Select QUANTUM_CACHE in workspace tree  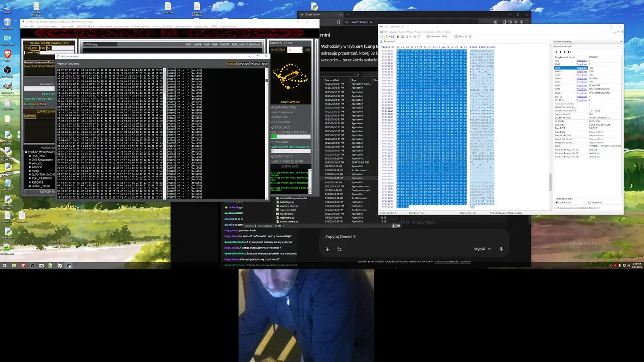(43, 175)
